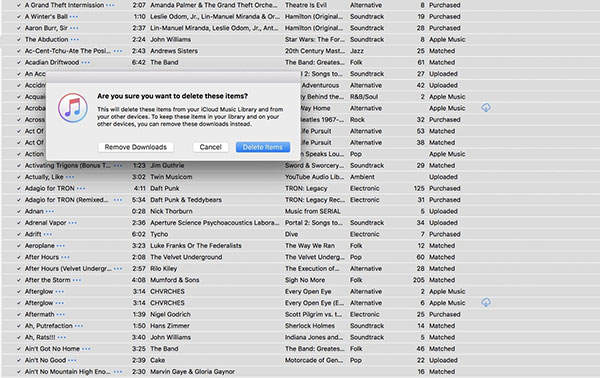
Task: Download Acrobat row via cloud icon
Action: point(486,108)
